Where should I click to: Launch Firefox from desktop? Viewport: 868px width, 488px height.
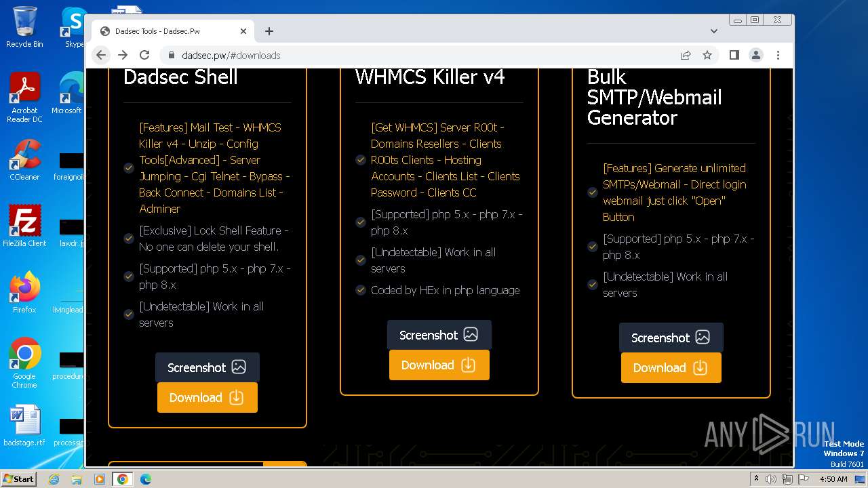[24, 292]
